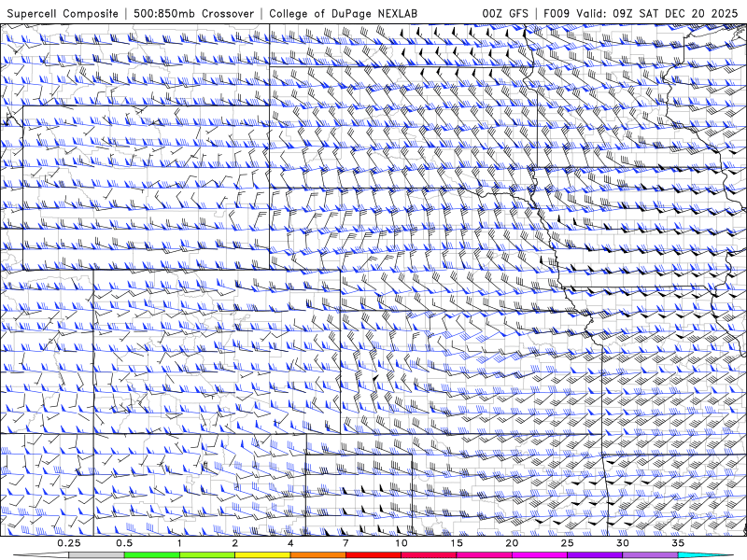Click the '500:850mb Crossover' header text

pos(193,13)
